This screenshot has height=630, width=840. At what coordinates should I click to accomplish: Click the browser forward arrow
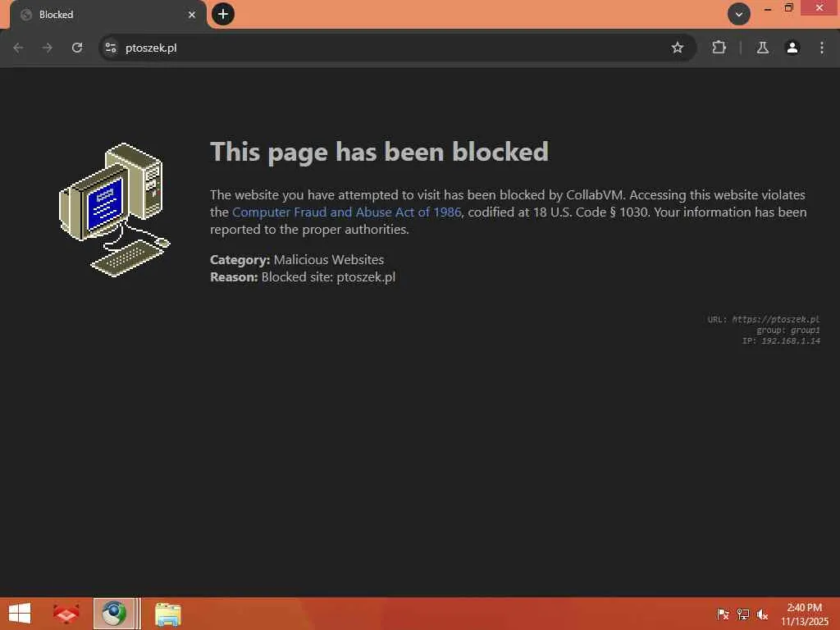pos(48,48)
